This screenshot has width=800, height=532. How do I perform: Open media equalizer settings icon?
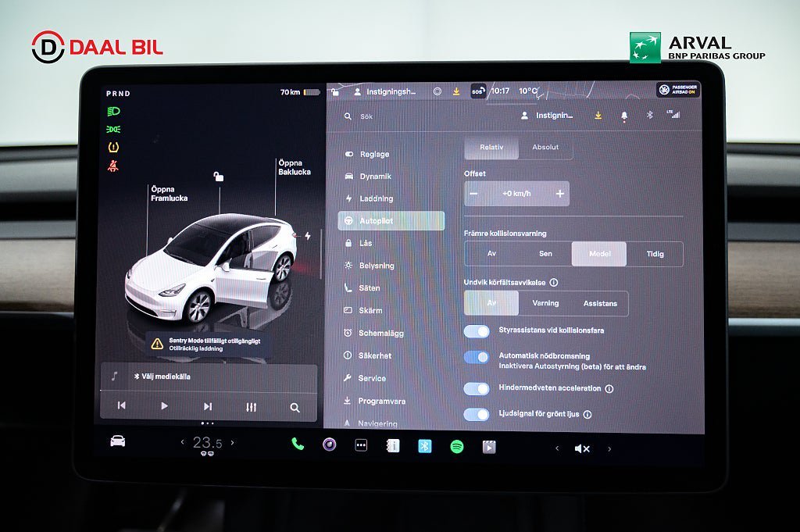click(251, 407)
